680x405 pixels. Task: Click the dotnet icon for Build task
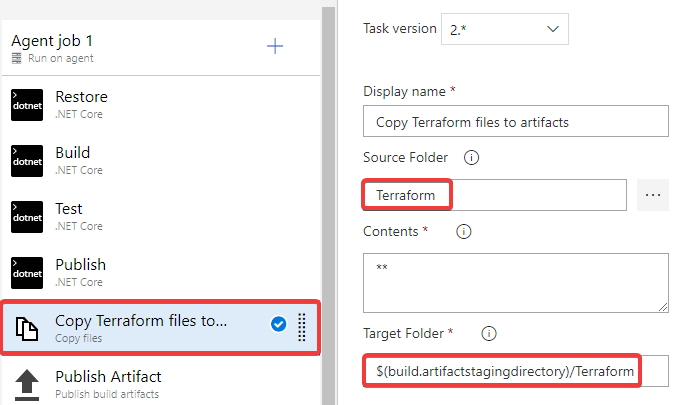(27, 161)
